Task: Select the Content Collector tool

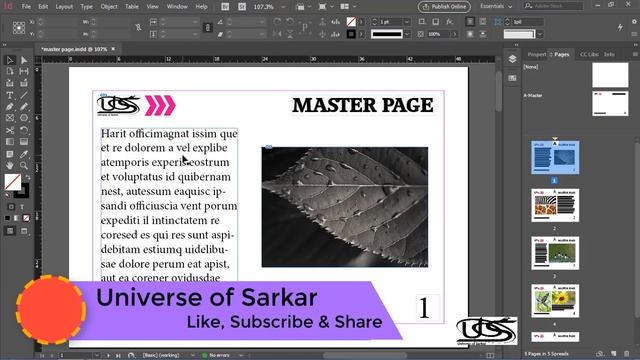Action: tap(10, 83)
